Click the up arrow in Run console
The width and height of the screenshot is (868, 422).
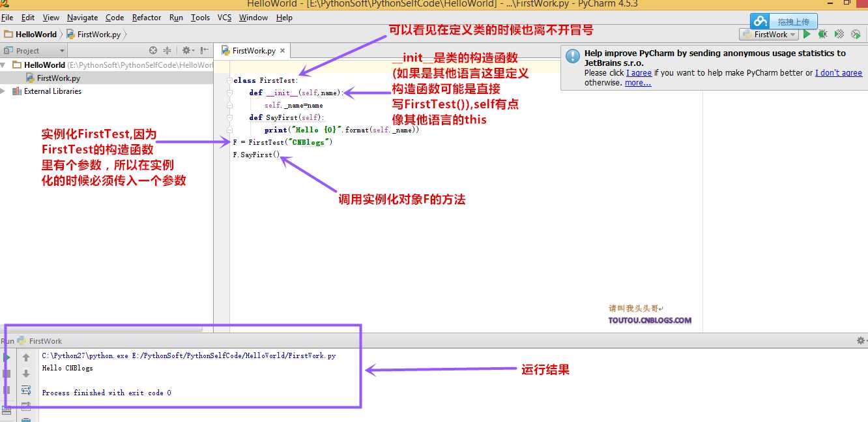[26, 357]
